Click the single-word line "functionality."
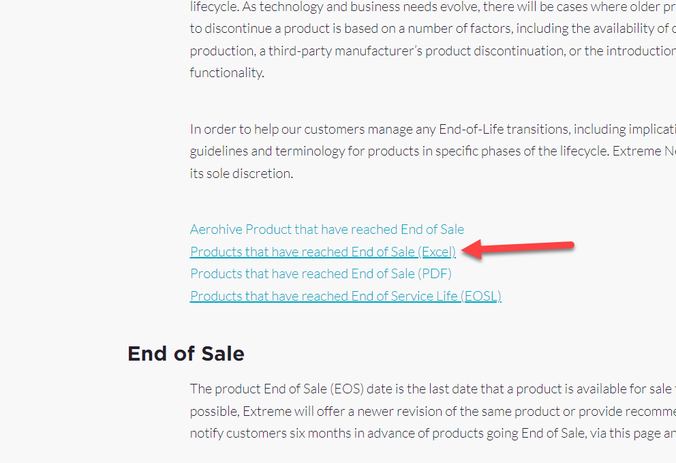This screenshot has height=463, width=676. click(227, 73)
